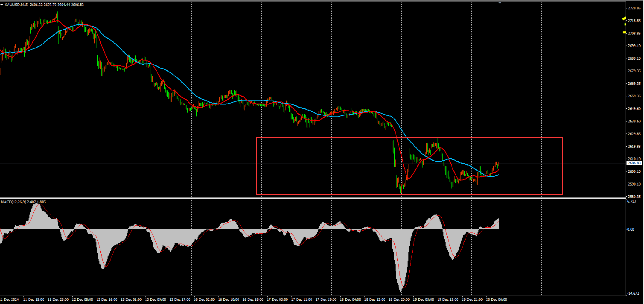Click price scale value 2649.60

tap(634, 109)
